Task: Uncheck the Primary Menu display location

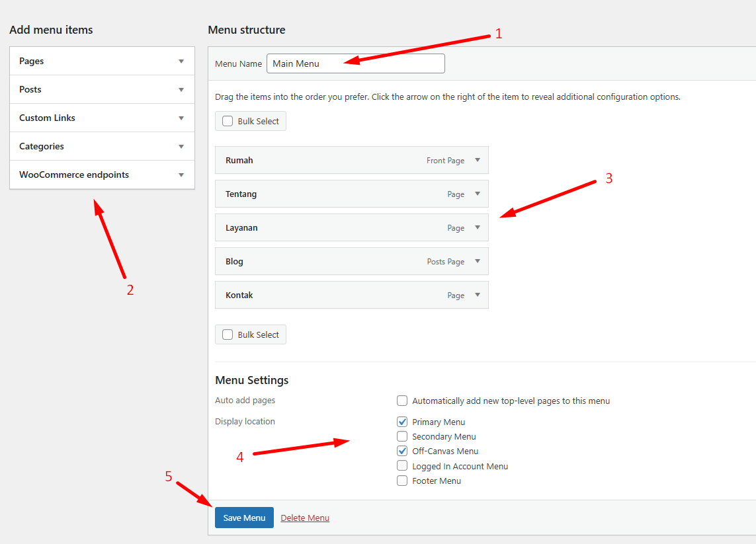Action: [x=402, y=422]
